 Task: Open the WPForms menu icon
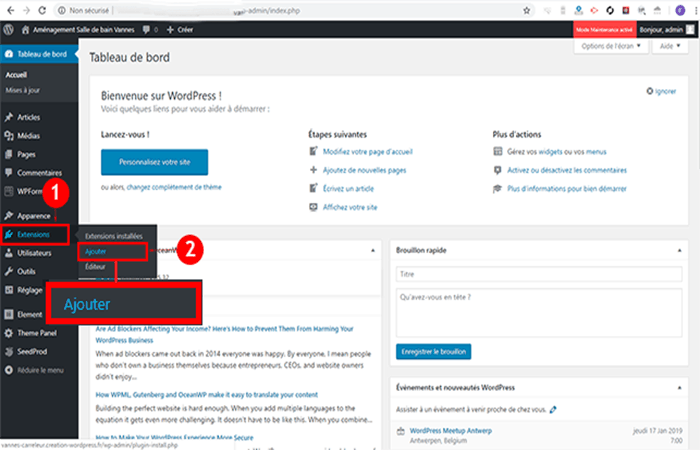pos(8,191)
